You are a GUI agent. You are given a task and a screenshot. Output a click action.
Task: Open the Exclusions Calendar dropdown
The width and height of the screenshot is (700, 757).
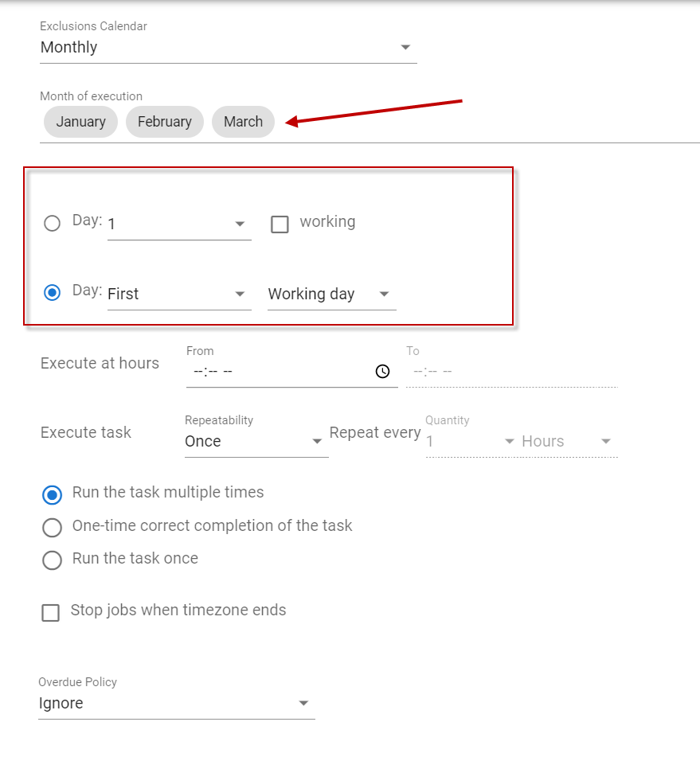click(228, 47)
